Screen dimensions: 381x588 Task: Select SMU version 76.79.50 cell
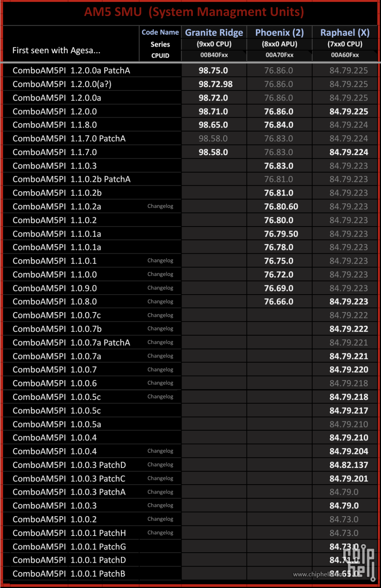(279, 234)
